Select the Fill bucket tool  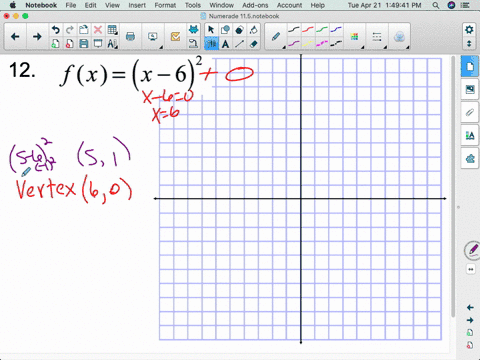pos(253,30)
